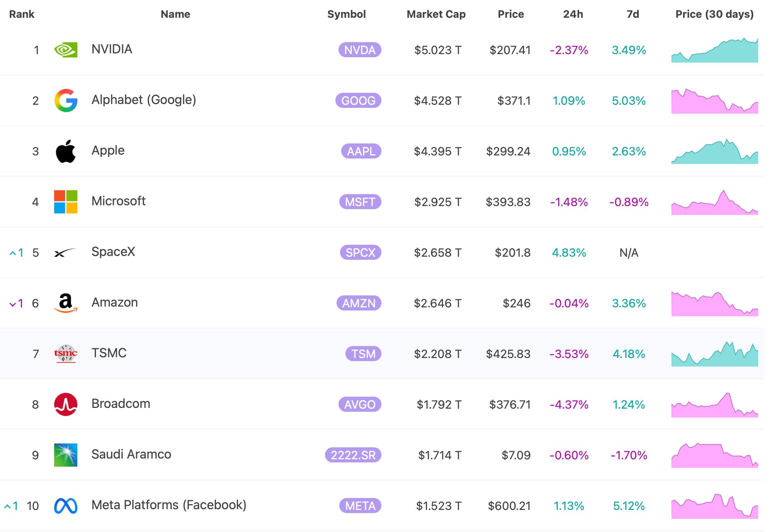Click the AMZN ticker badge
This screenshot has width=776, height=532.
point(359,303)
